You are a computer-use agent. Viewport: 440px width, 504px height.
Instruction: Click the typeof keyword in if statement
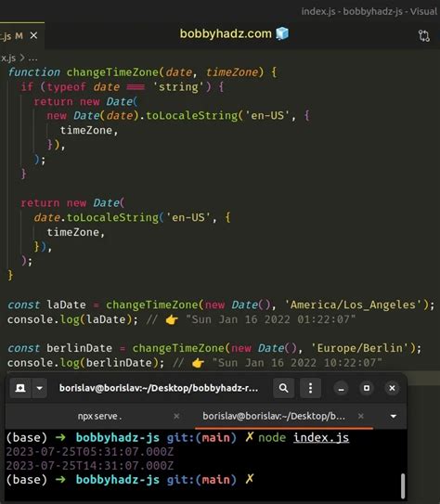click(x=67, y=87)
